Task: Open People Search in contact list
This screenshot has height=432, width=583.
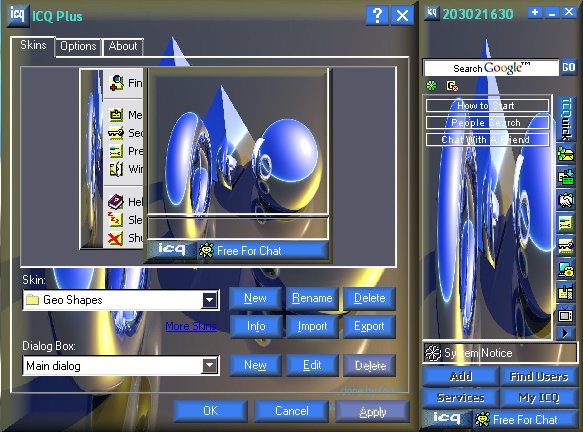Action: [x=487, y=123]
